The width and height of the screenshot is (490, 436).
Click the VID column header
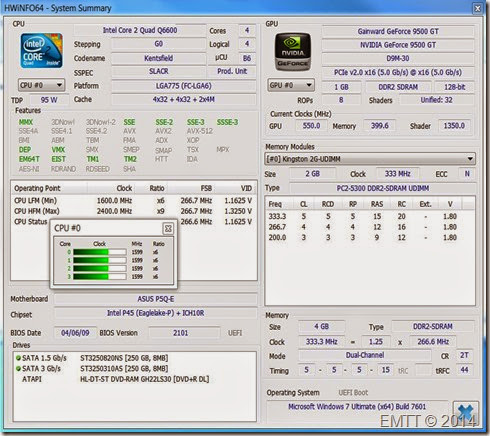tap(236, 188)
